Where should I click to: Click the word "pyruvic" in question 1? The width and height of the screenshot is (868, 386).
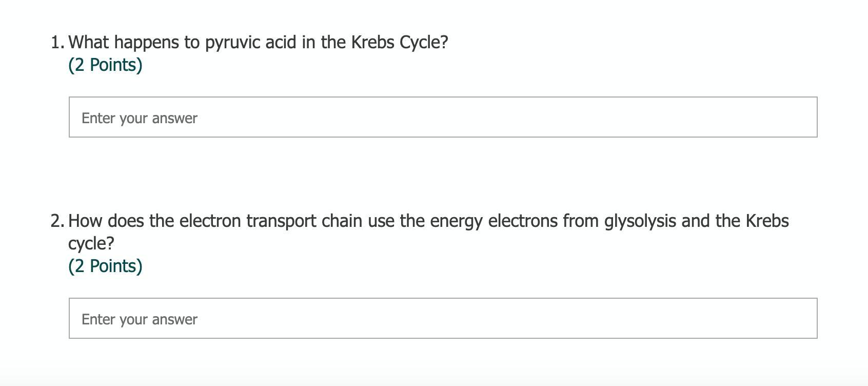point(232,43)
